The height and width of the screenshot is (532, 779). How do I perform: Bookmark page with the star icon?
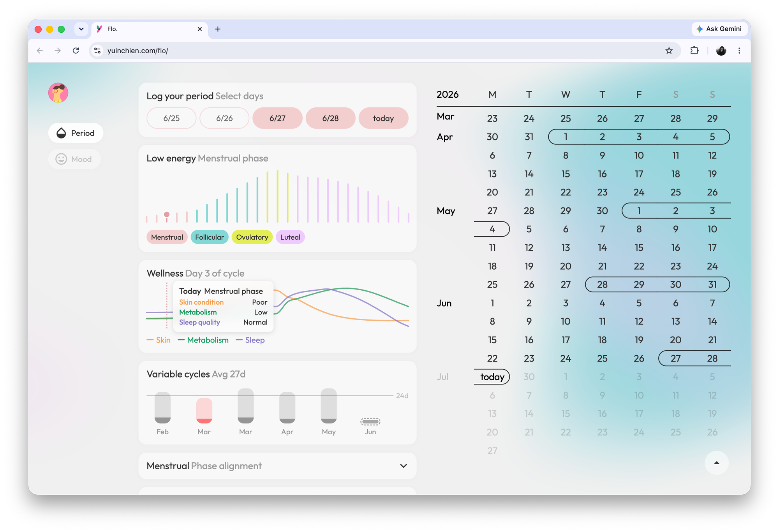(669, 51)
